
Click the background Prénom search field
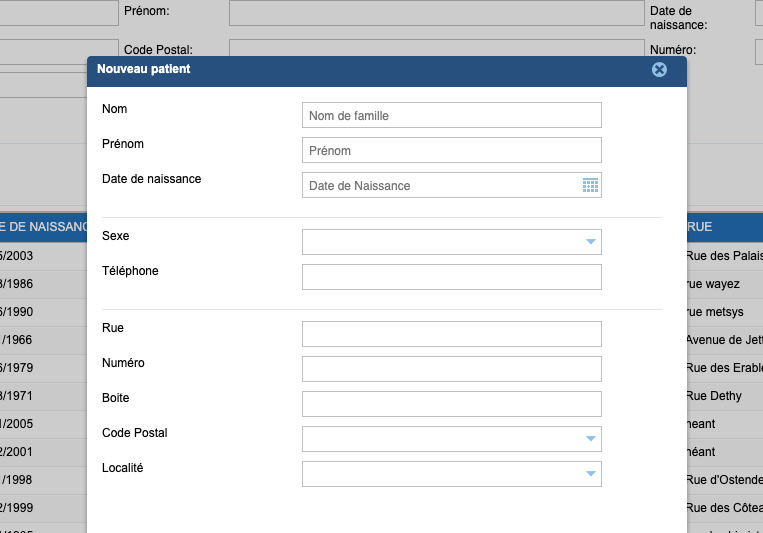436,13
